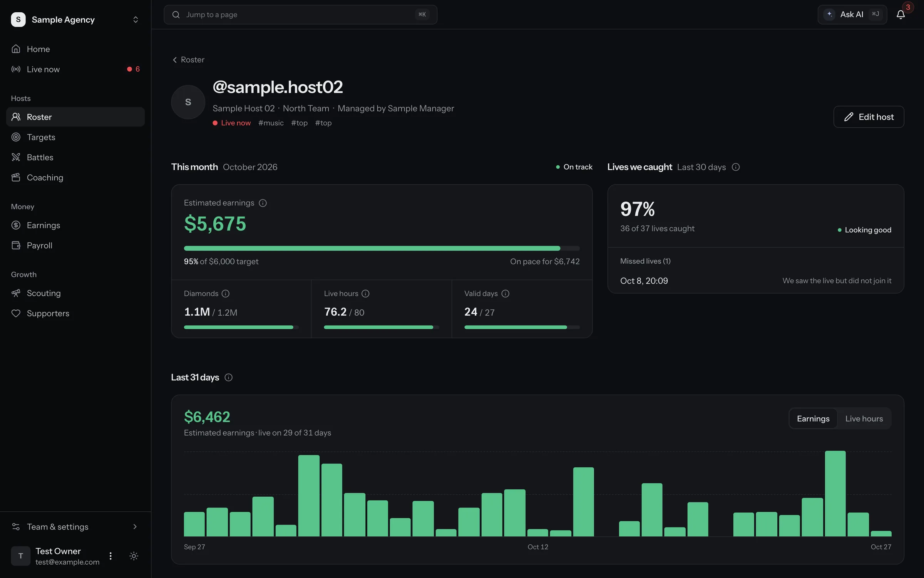Viewport: 924px width, 578px height.
Task: Show info icon next to Live hours
Action: [x=365, y=294]
